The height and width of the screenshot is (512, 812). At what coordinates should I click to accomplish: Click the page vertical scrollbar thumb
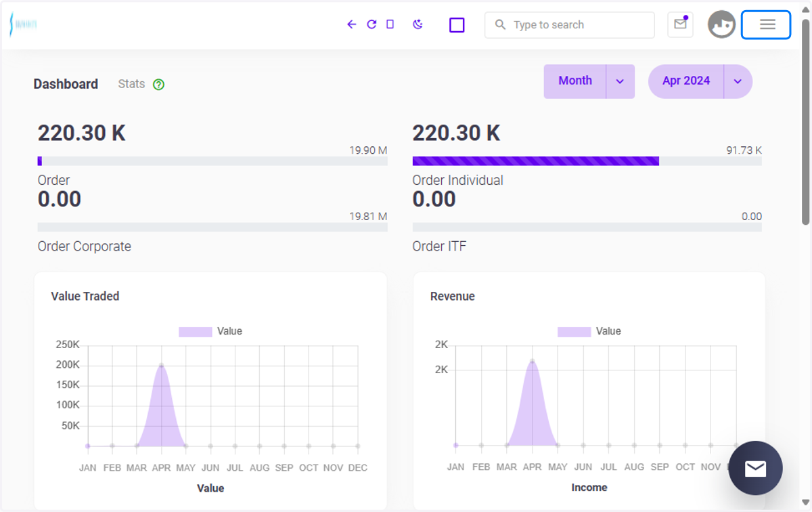pyautogui.click(x=805, y=122)
